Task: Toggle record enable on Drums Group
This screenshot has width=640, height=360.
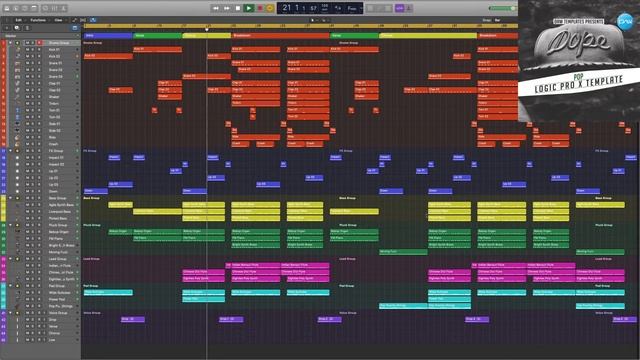Action: (39, 43)
